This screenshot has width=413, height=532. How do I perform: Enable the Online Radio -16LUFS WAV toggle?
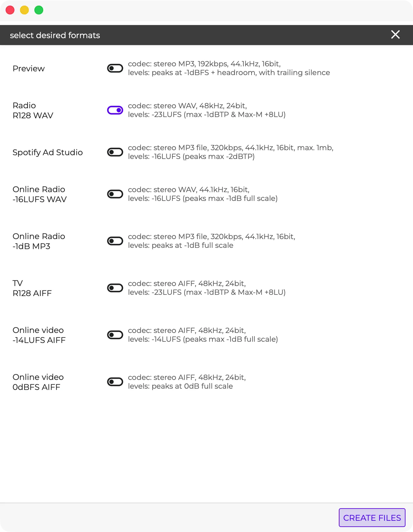click(115, 194)
